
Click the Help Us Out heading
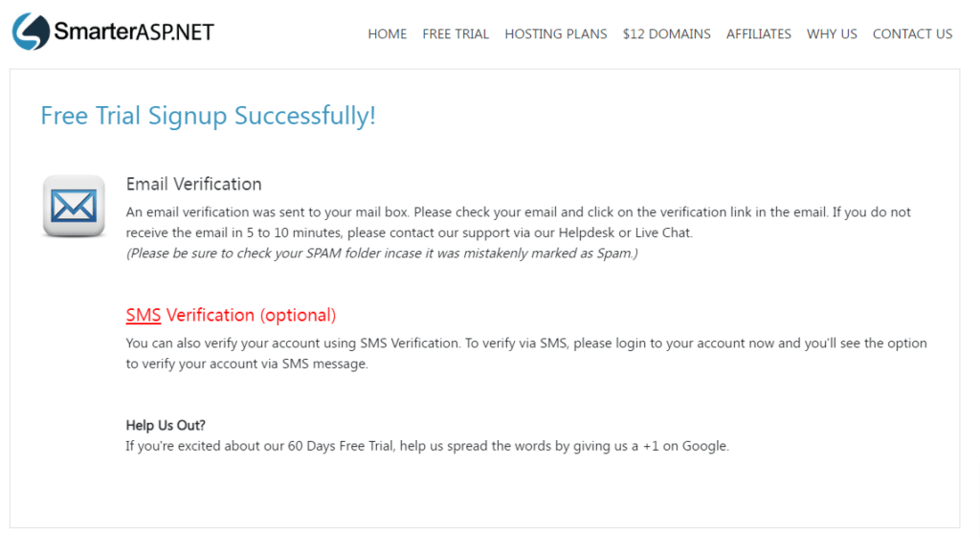click(158, 425)
